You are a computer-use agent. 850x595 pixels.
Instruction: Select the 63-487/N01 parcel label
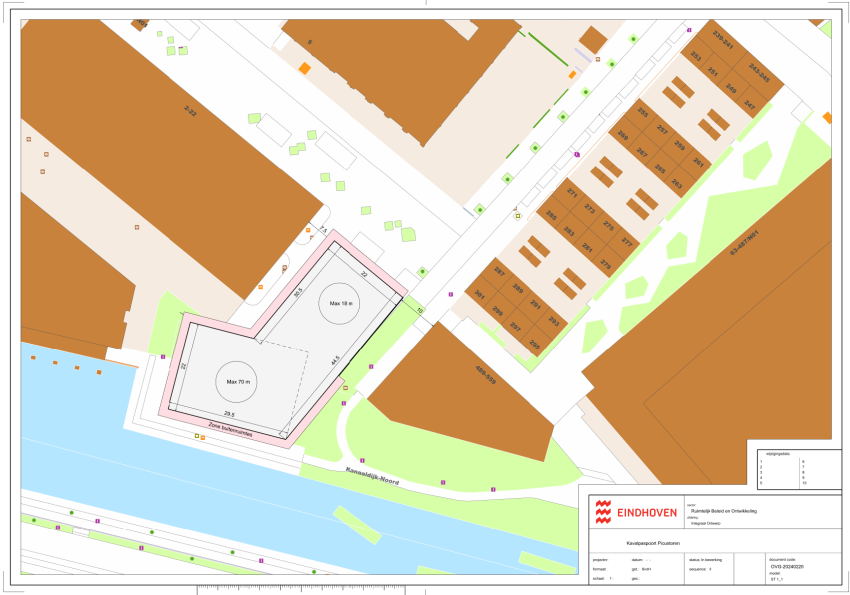tap(742, 243)
